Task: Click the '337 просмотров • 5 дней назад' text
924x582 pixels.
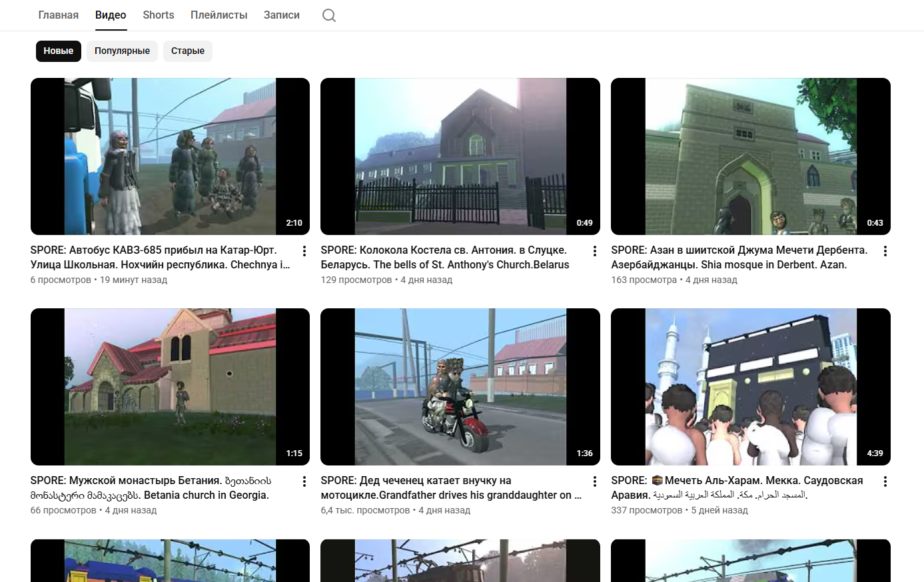Action: tap(680, 510)
